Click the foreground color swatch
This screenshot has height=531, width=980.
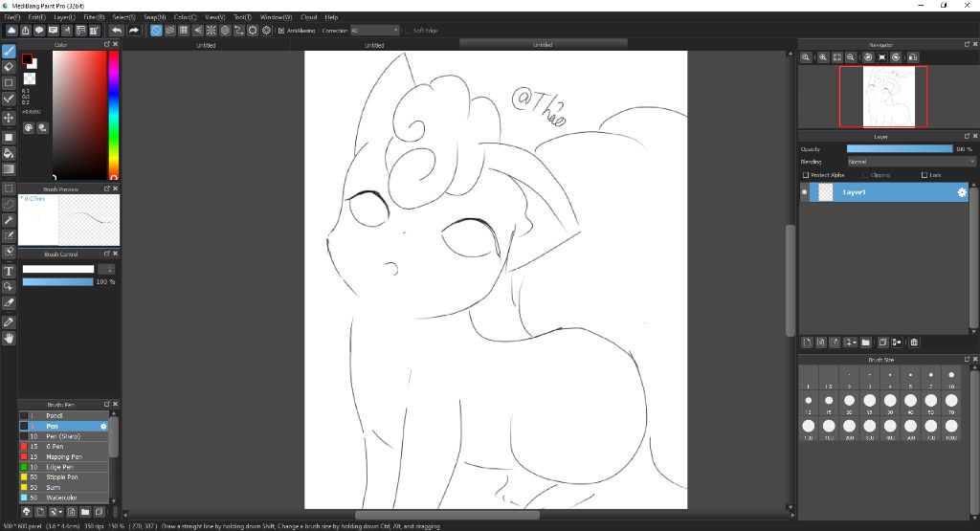[x=27, y=59]
